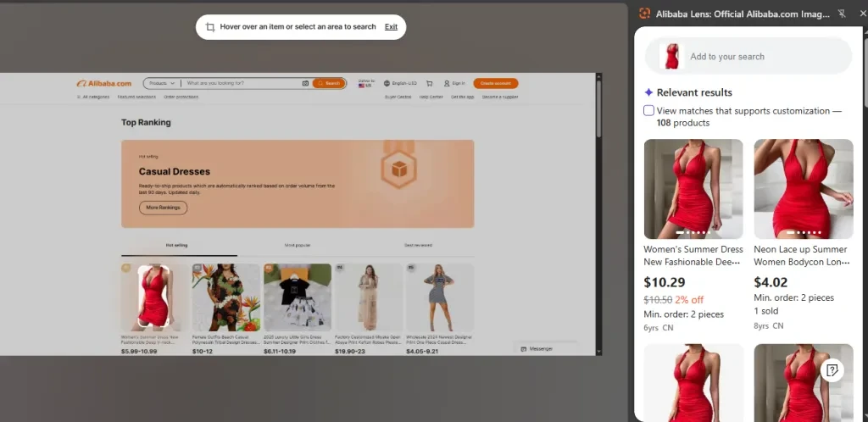This screenshot has width=868, height=422.
Task: Click Exit in the hover search prompt
Action: (391, 26)
